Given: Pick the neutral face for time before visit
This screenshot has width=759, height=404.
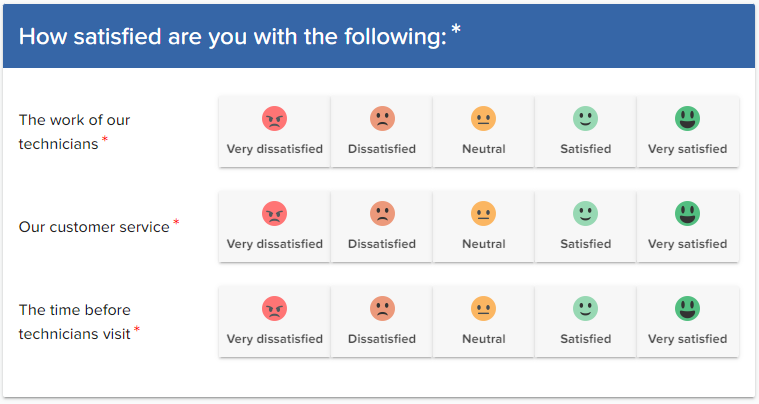Looking at the screenshot, I should pos(484,308).
